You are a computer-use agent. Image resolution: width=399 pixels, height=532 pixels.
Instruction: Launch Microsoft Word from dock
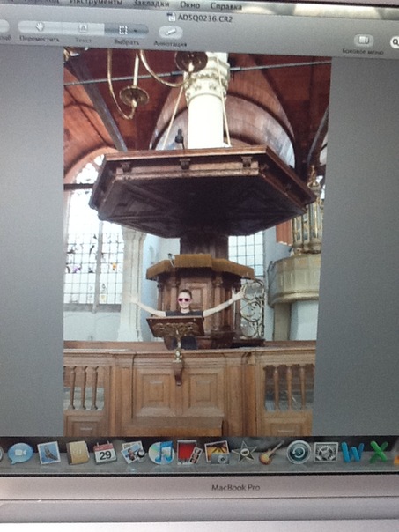click(352, 452)
